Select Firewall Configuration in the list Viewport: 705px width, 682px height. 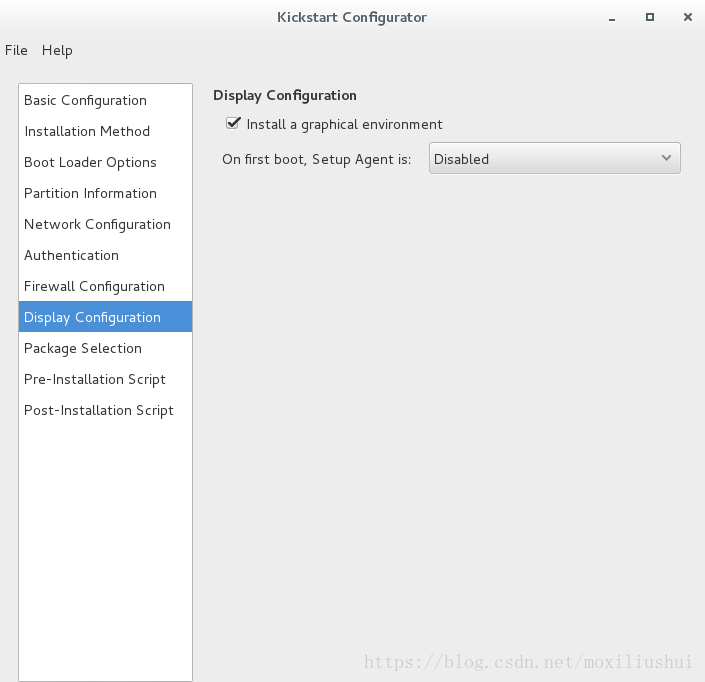click(x=105, y=286)
